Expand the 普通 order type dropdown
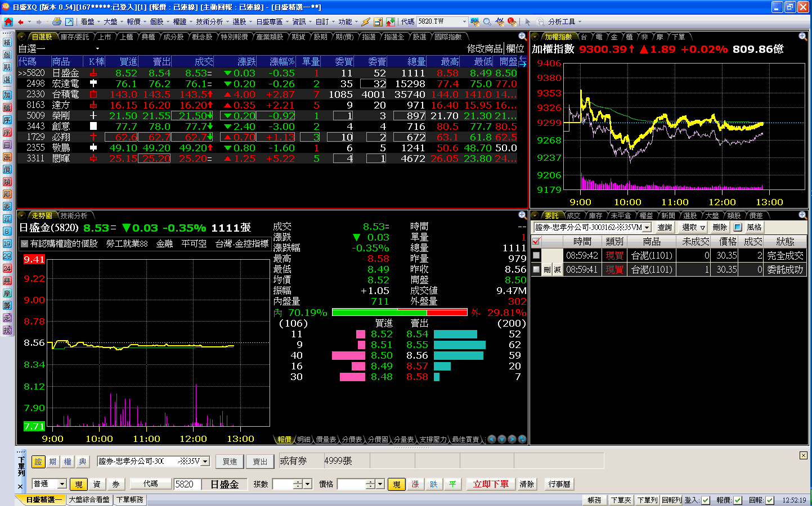The image size is (812, 506). pos(62,484)
